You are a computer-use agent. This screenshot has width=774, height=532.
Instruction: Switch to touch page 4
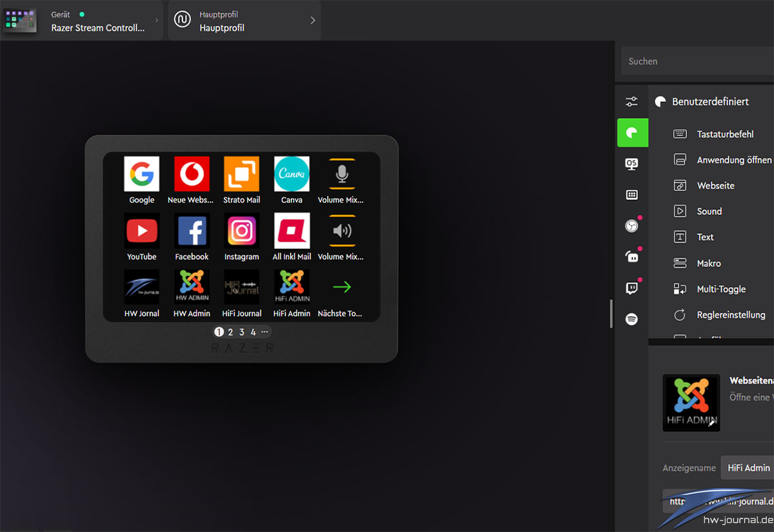(x=253, y=332)
